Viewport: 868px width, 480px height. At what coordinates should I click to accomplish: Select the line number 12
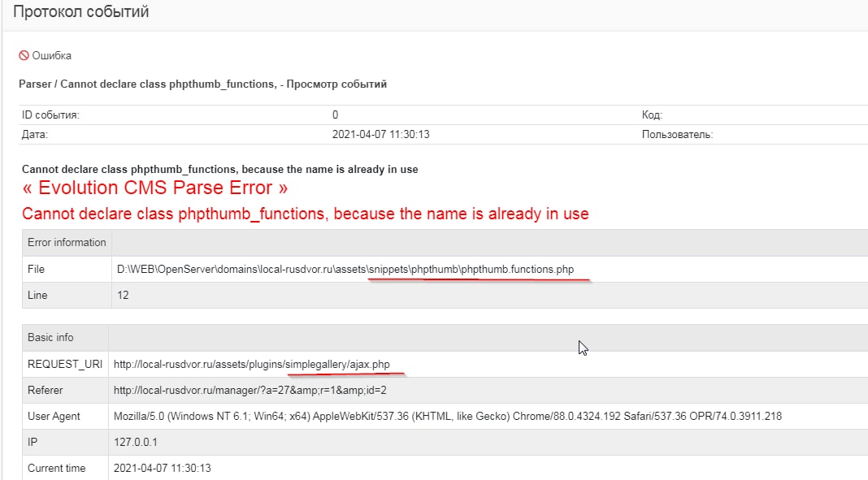coord(123,296)
